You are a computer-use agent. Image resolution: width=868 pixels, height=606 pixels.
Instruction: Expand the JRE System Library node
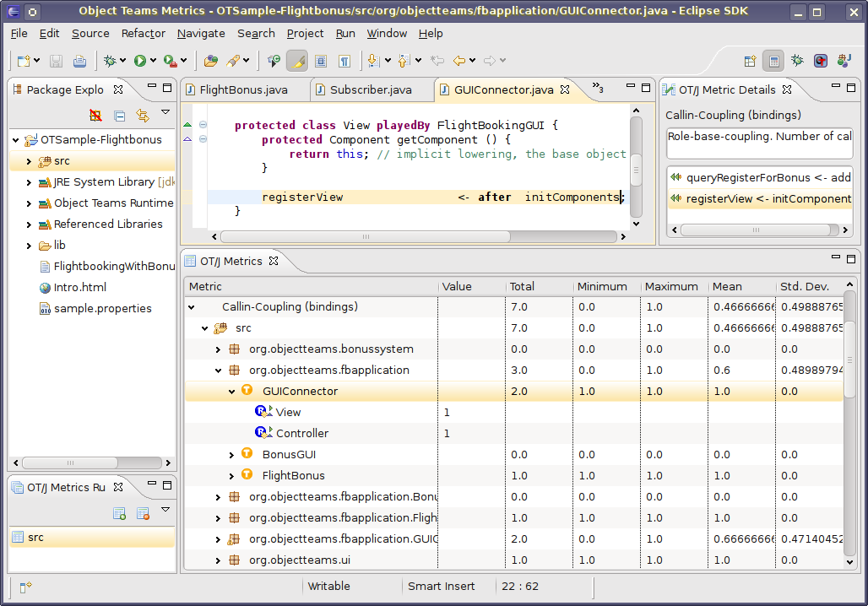click(x=29, y=182)
